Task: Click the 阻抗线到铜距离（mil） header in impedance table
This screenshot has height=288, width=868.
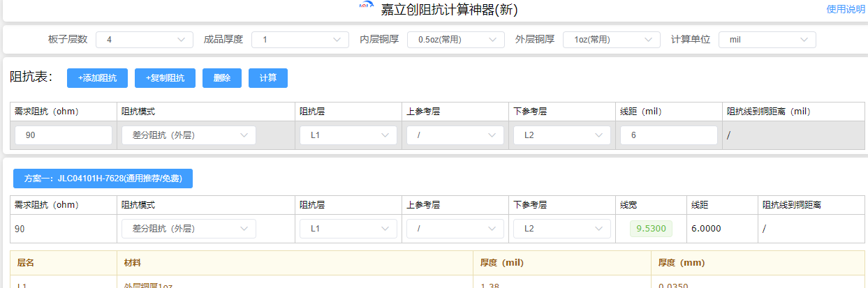Action: [x=769, y=111]
